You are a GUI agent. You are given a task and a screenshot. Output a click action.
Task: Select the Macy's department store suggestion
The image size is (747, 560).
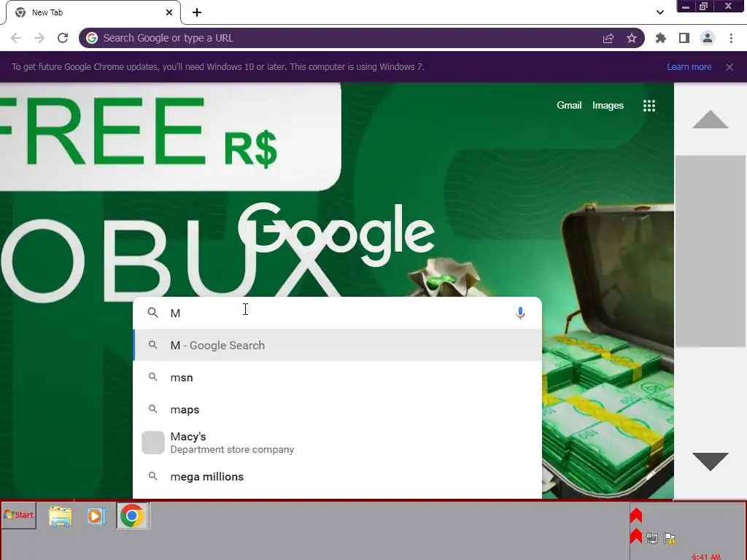(337, 443)
